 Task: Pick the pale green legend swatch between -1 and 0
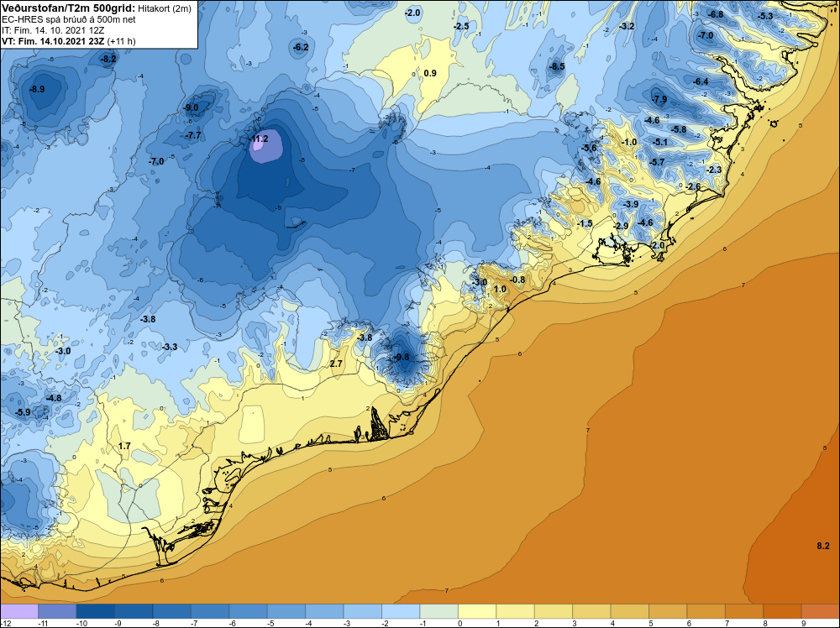click(439, 611)
